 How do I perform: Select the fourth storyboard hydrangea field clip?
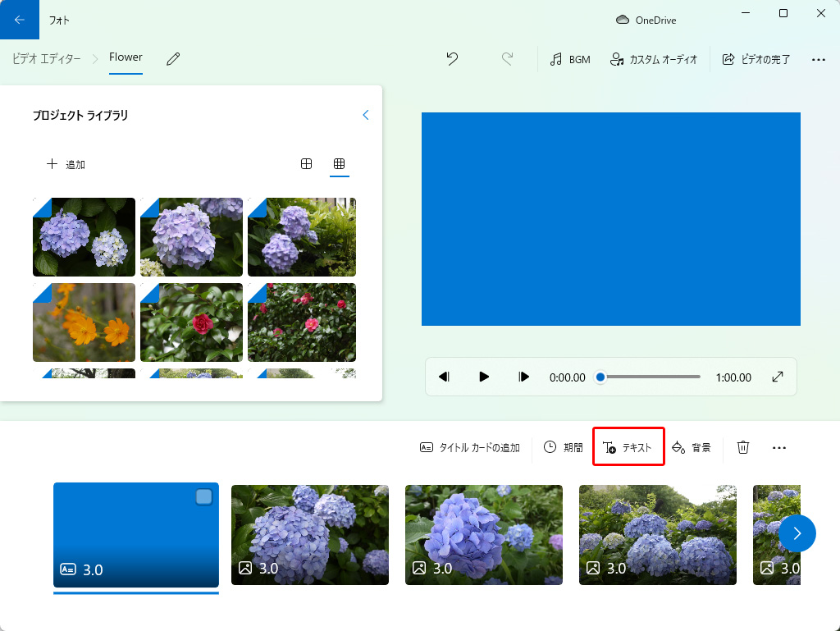[x=657, y=534]
